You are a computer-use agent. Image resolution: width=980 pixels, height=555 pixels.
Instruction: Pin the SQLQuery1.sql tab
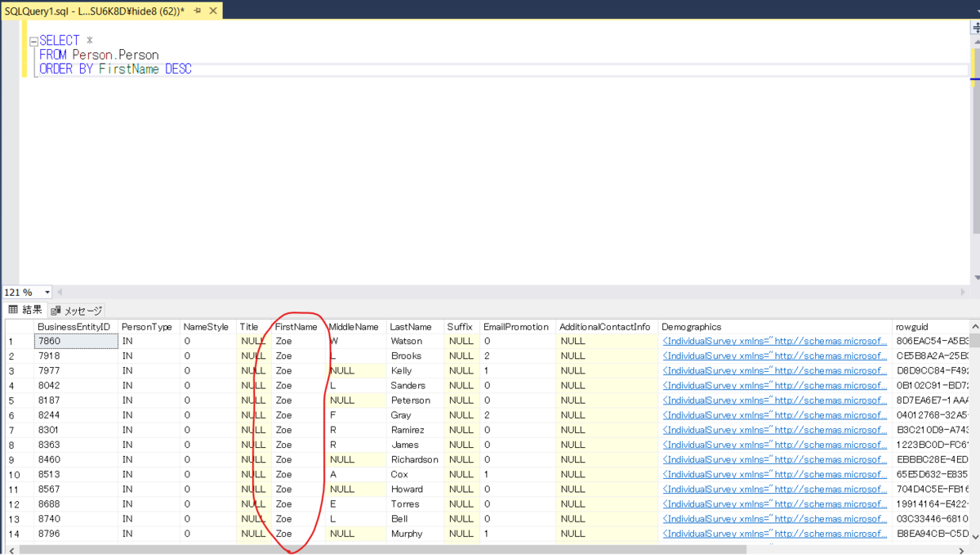(x=198, y=10)
